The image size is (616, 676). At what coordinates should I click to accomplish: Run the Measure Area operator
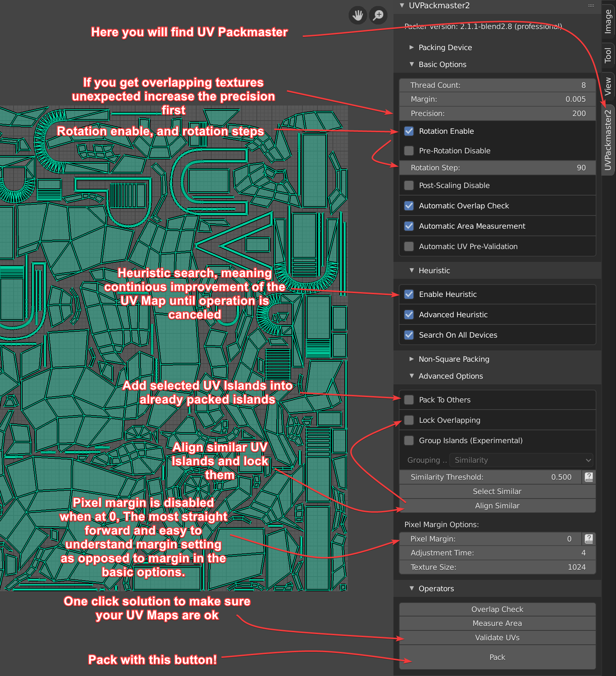[x=497, y=623]
